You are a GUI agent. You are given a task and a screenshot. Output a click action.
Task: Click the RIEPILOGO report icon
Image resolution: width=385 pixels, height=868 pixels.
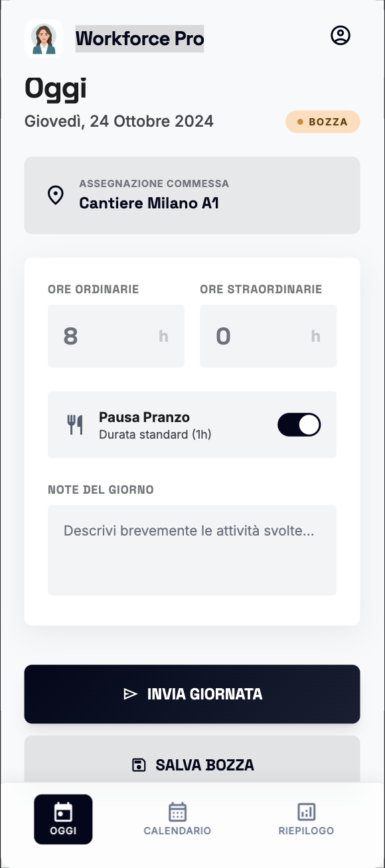point(306,811)
